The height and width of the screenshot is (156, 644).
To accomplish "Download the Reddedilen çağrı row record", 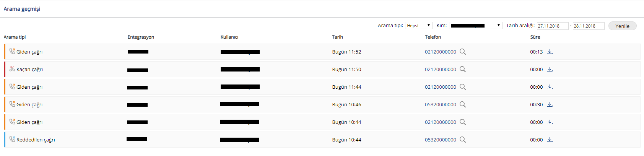I will coord(550,140).
